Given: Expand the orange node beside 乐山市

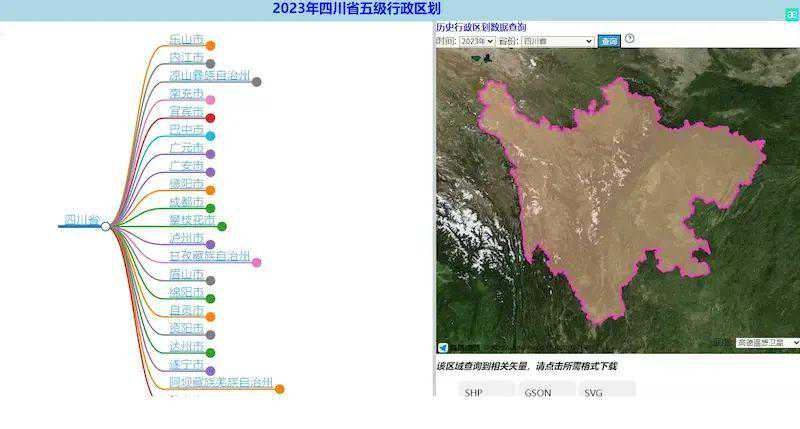Looking at the screenshot, I should (x=210, y=45).
